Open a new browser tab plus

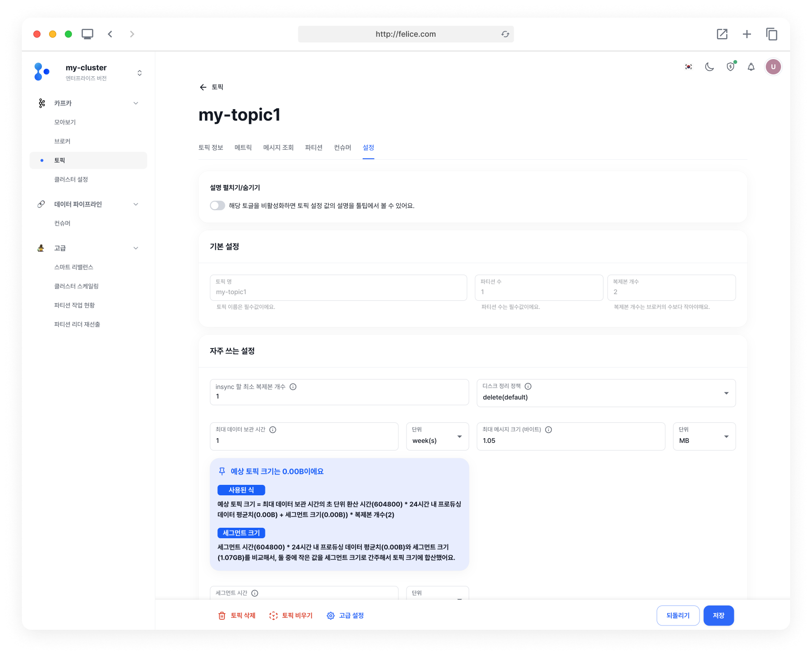pyautogui.click(x=747, y=34)
